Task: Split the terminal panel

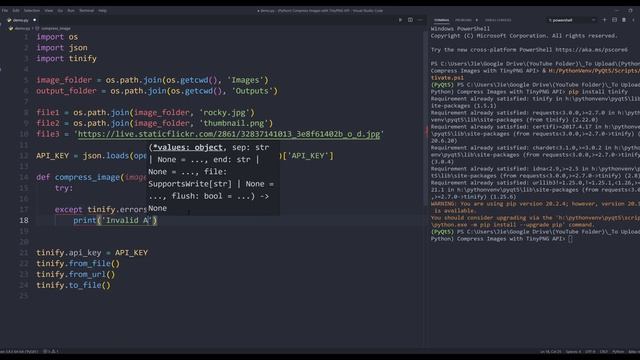Action: [614, 20]
